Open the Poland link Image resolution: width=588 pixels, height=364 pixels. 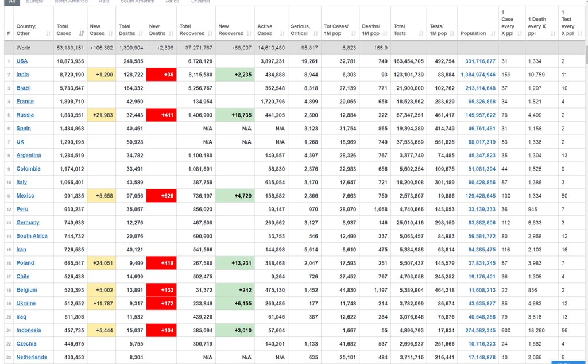(x=25, y=263)
